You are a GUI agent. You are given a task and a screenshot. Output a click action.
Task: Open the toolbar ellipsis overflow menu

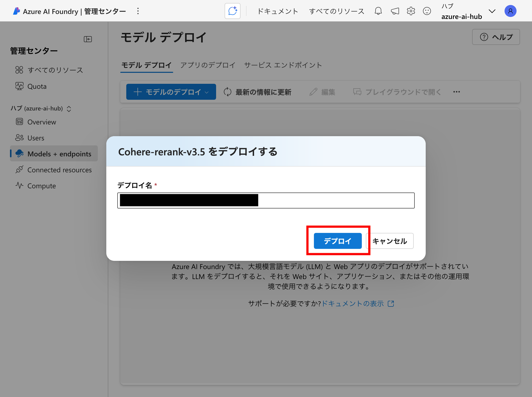(456, 92)
